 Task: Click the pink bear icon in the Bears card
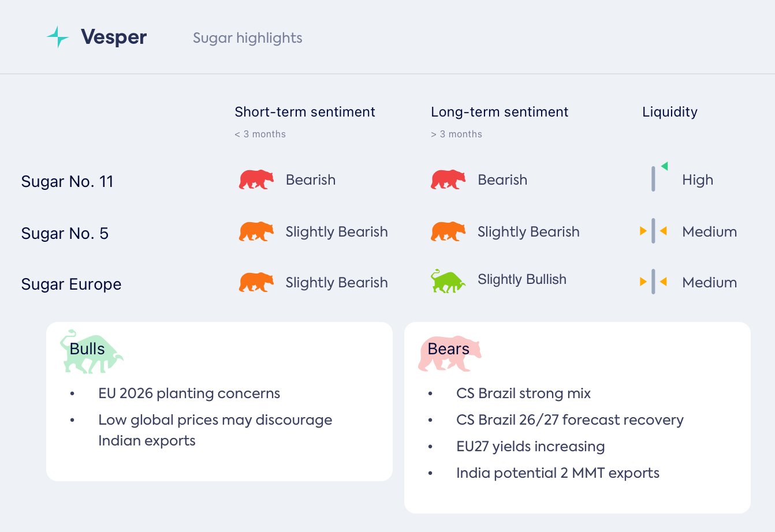point(449,353)
